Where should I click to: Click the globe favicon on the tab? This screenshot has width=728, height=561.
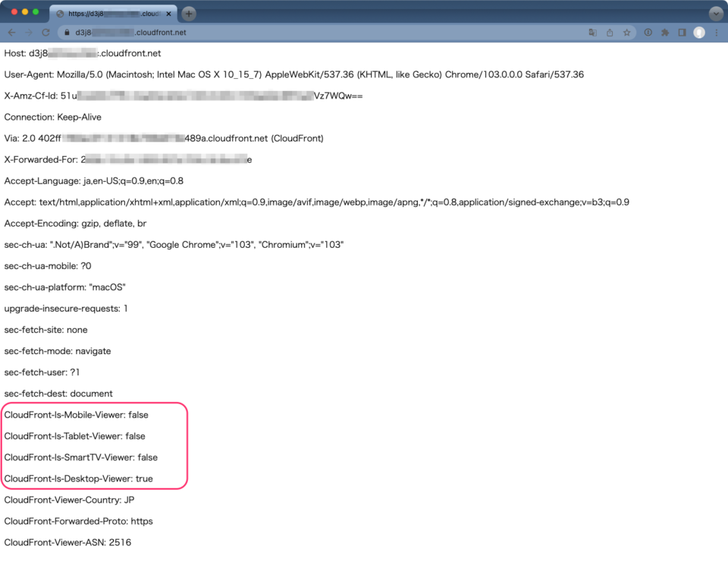pos(59,13)
